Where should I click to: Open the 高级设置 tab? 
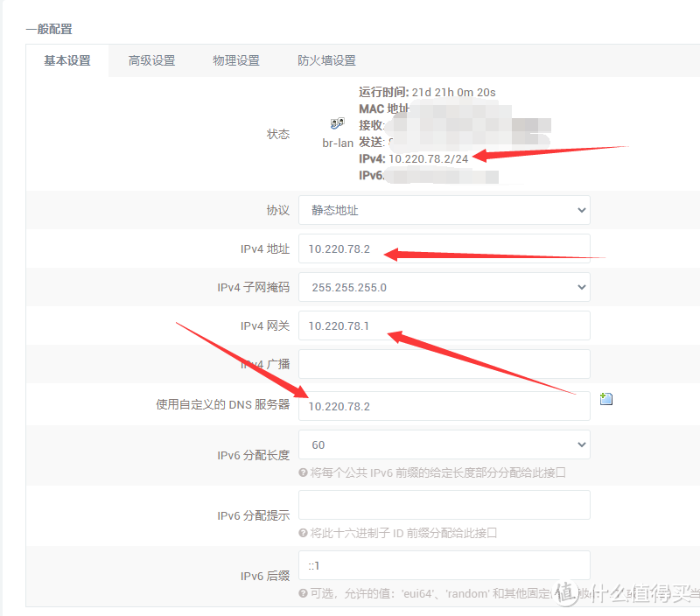click(x=151, y=60)
